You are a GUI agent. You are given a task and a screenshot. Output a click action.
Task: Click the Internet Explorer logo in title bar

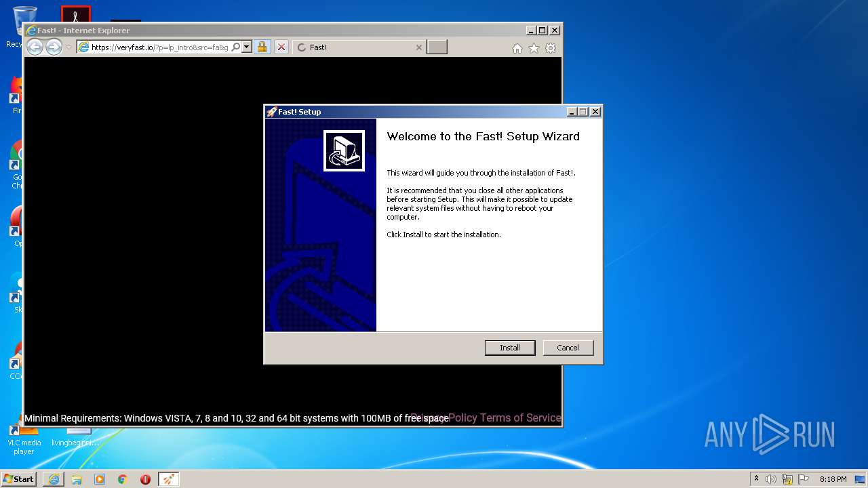(x=31, y=30)
